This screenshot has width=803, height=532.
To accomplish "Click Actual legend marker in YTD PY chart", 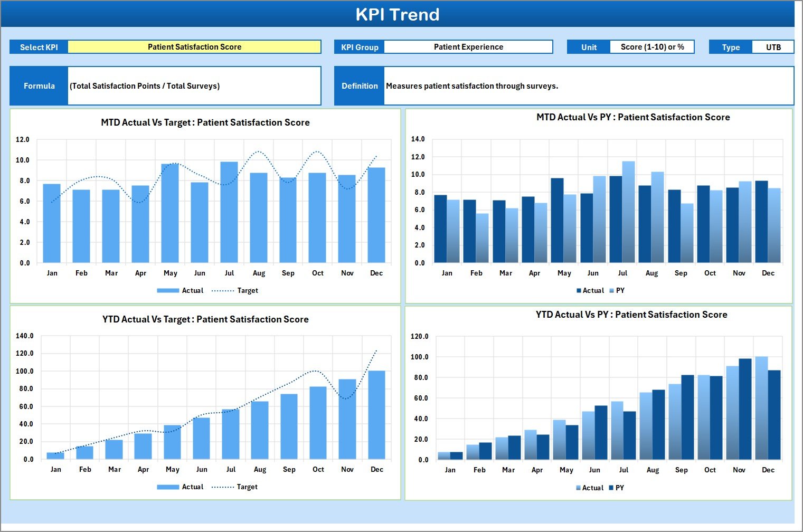I will 579,488.
